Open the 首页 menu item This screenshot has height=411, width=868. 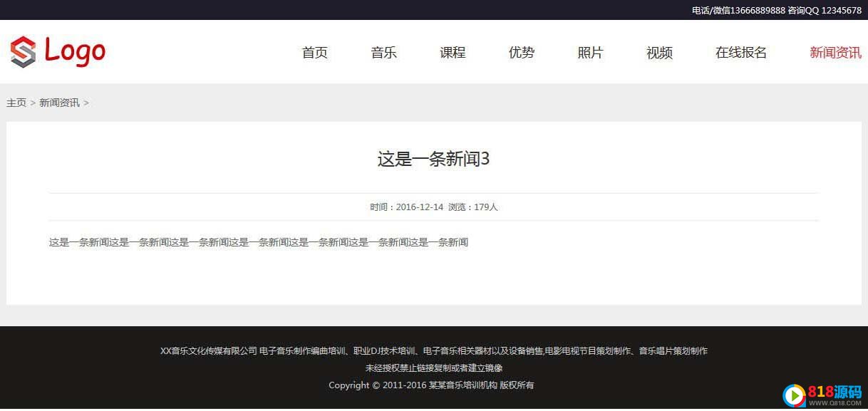[315, 53]
